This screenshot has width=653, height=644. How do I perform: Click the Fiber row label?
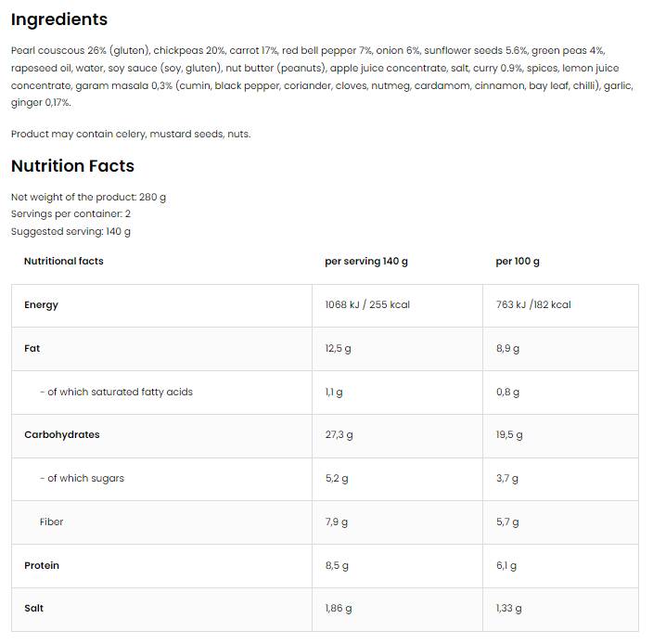(52, 522)
